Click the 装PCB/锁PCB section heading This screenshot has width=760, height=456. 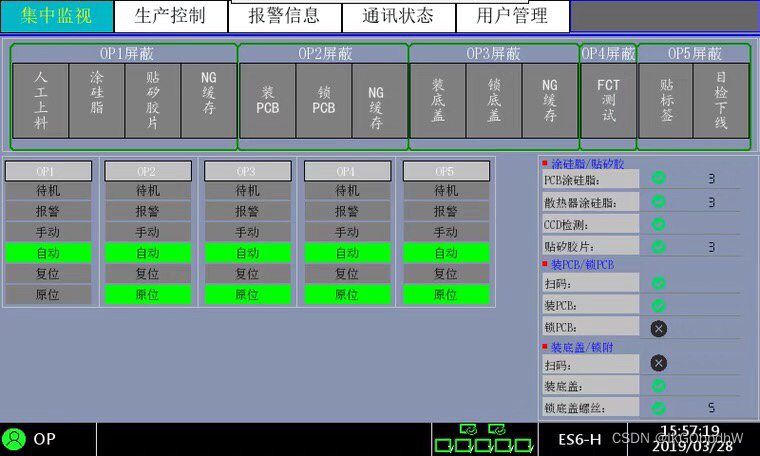pyautogui.click(x=582, y=265)
